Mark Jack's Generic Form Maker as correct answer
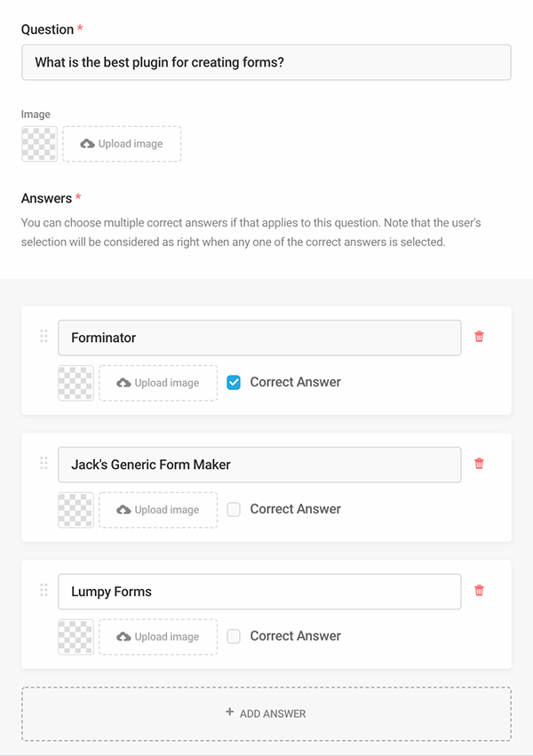The image size is (533, 756). pos(234,510)
